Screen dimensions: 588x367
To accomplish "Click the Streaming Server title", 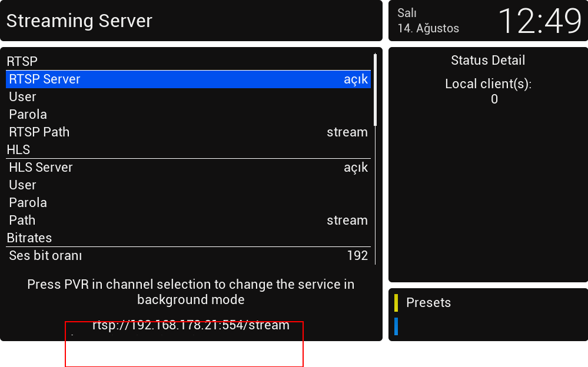I will (79, 21).
